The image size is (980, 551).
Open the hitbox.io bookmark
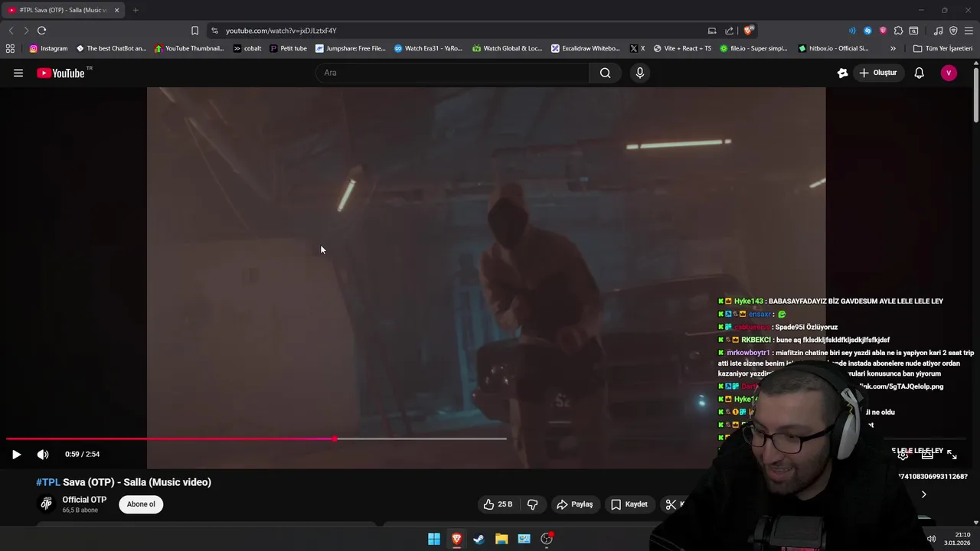point(833,48)
